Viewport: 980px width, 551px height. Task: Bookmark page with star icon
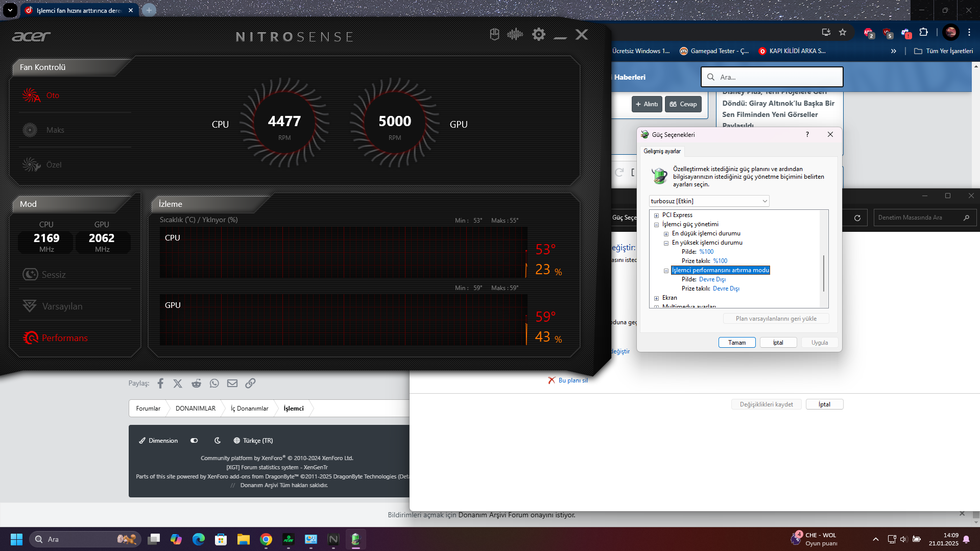pos(843,32)
